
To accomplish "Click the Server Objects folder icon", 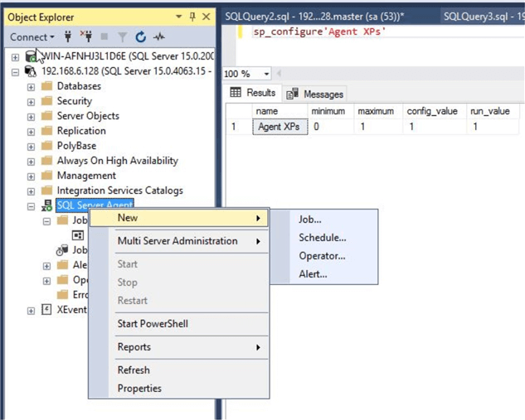I will (47, 116).
